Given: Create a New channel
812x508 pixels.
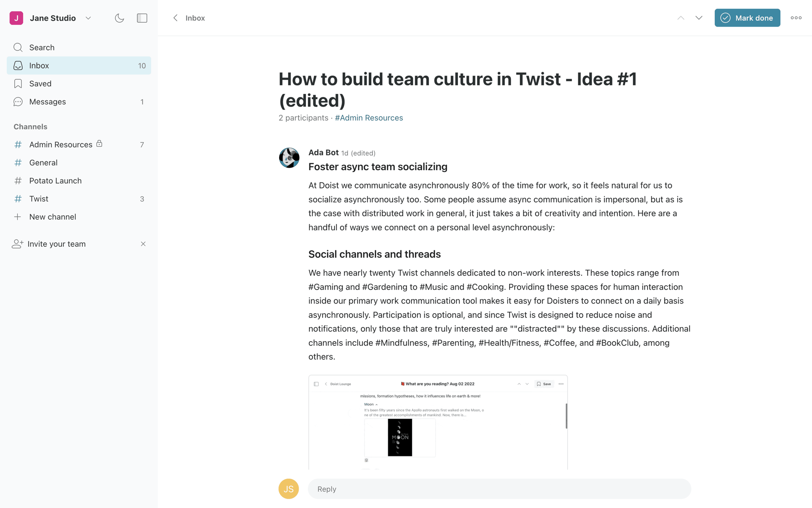Looking at the screenshot, I should point(79,217).
